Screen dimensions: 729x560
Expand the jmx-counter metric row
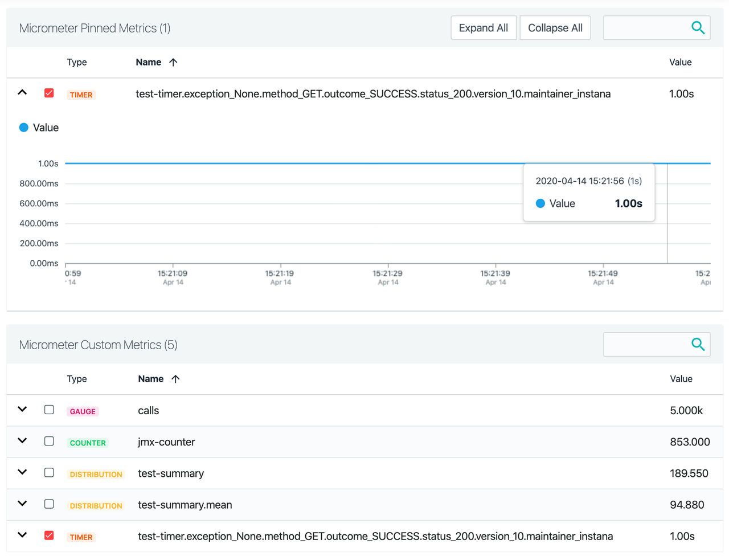coord(22,440)
